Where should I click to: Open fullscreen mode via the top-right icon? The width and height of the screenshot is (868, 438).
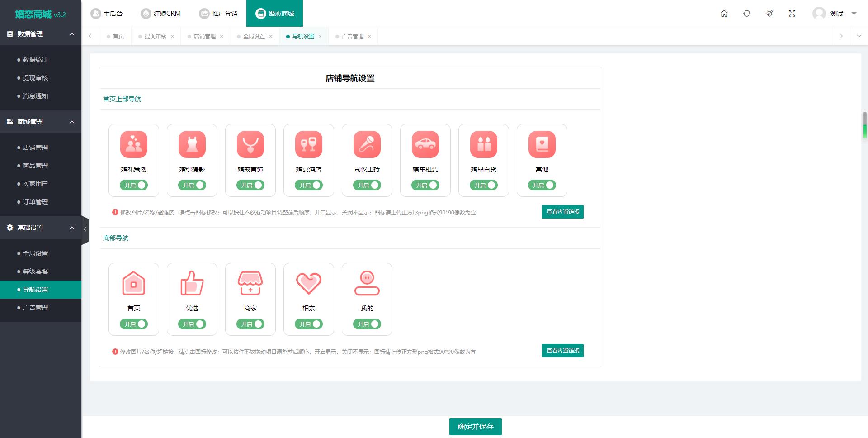pos(792,14)
